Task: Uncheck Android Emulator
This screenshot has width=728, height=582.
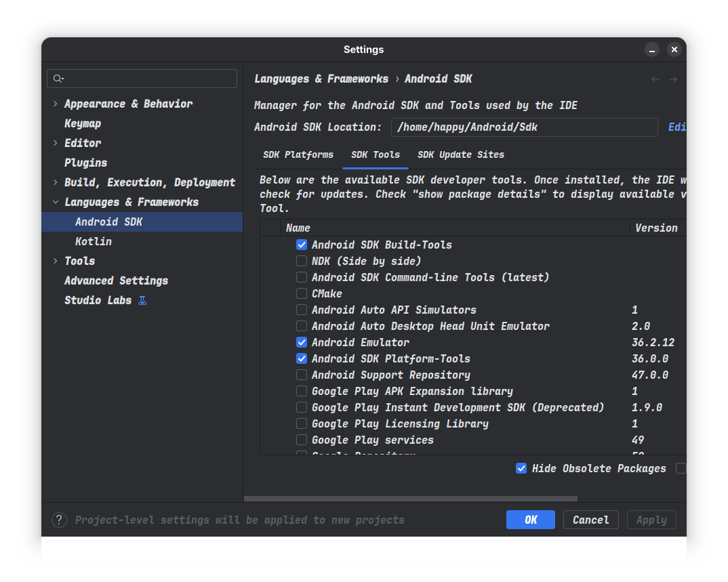Action: coord(302,342)
